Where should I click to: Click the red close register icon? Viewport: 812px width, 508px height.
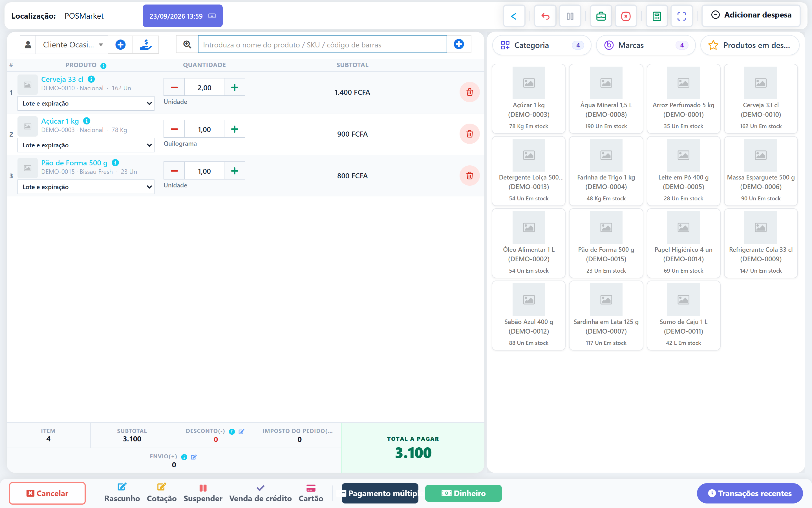click(626, 16)
